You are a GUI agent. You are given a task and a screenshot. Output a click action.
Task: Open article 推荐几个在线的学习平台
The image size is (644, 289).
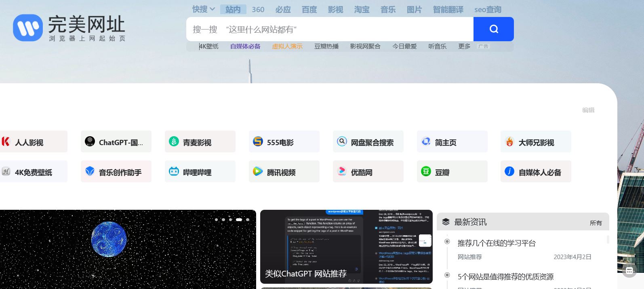click(x=497, y=243)
